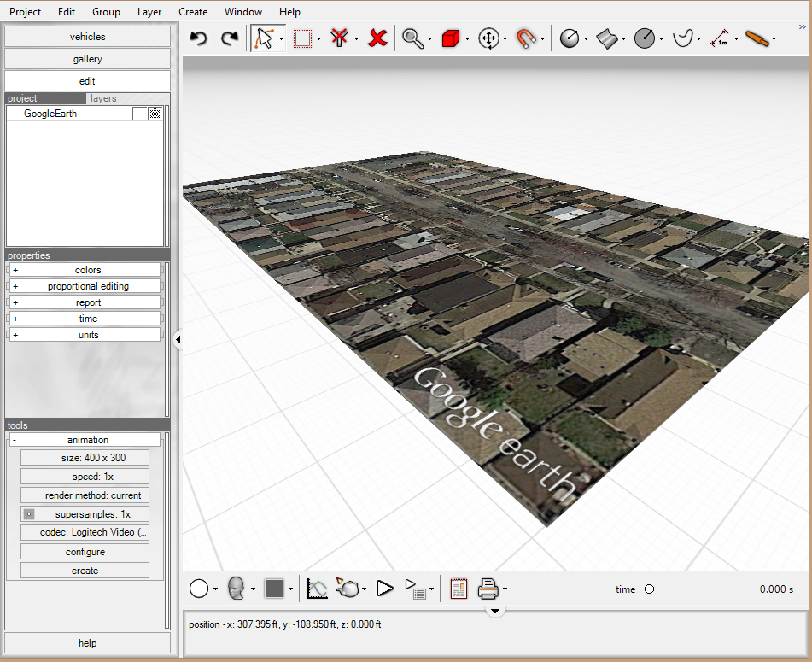Viewport: 812px width, 662px height.
Task: Click the time slider handle
Action: pos(650,589)
